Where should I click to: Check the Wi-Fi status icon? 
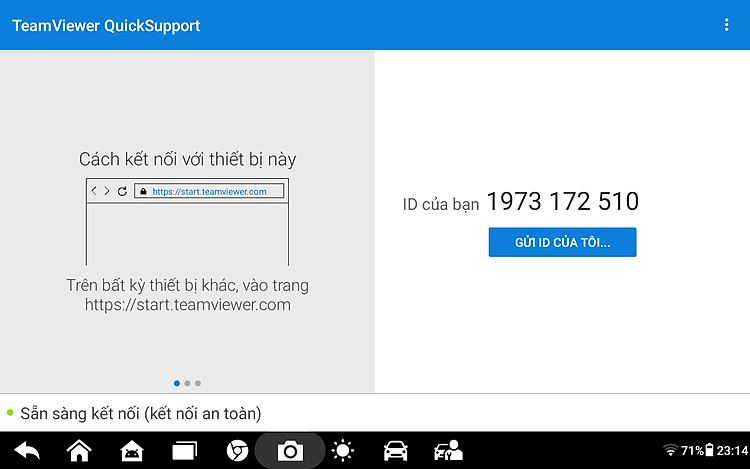coord(670,450)
